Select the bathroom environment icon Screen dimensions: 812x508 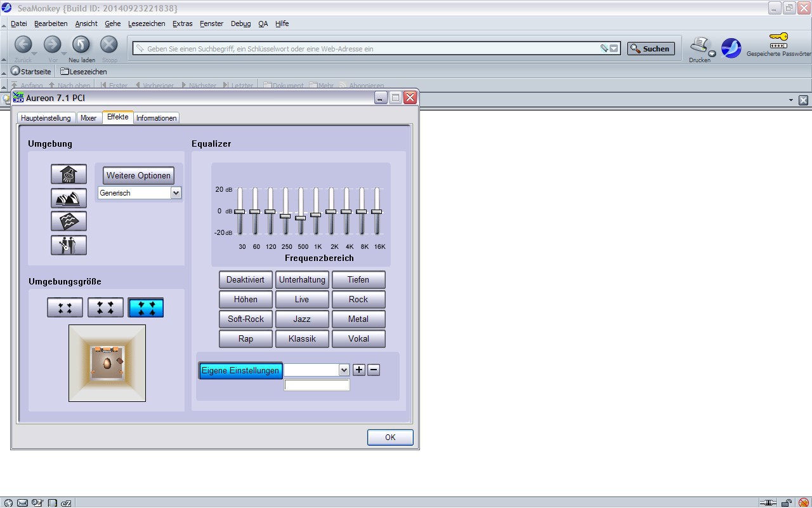(x=69, y=174)
